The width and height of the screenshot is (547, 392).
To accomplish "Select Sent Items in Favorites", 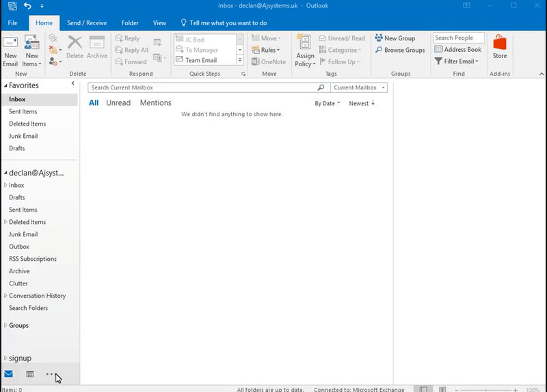I will [23, 111].
